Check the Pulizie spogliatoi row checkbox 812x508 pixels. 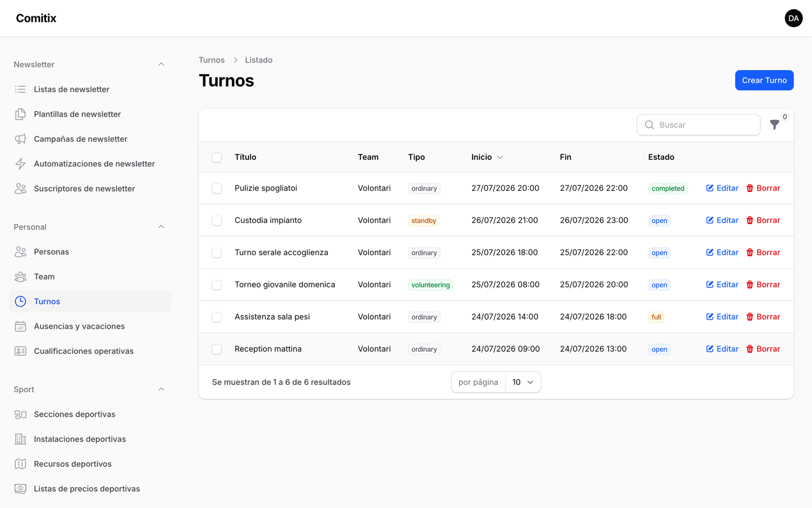point(217,189)
